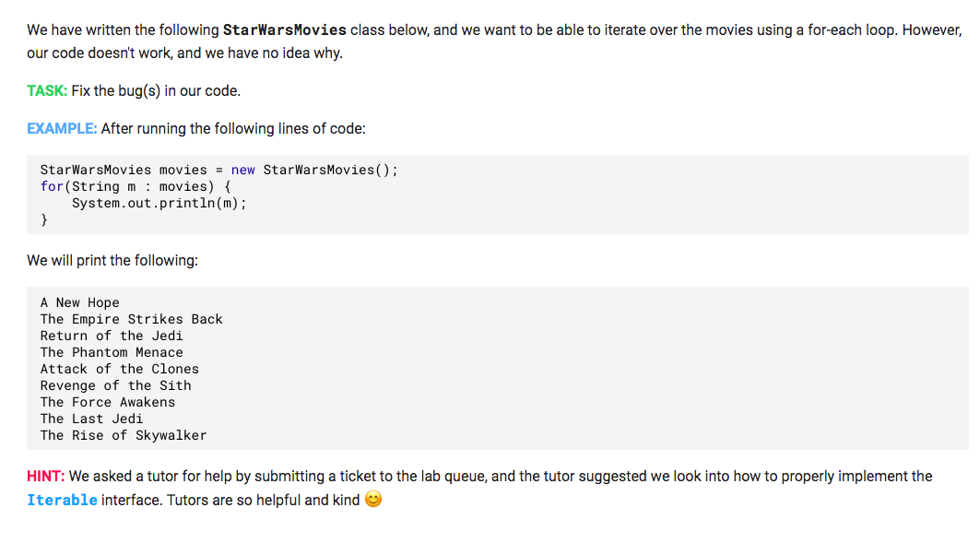Image resolution: width=980 pixels, height=555 pixels.
Task: Click the 'StarWarsMovies movies = new StarWarsMovies();' code line
Action: pyautogui.click(x=218, y=170)
